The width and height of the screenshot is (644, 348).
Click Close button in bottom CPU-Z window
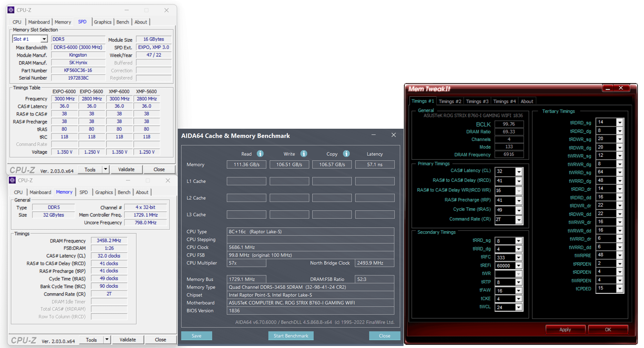160,339
